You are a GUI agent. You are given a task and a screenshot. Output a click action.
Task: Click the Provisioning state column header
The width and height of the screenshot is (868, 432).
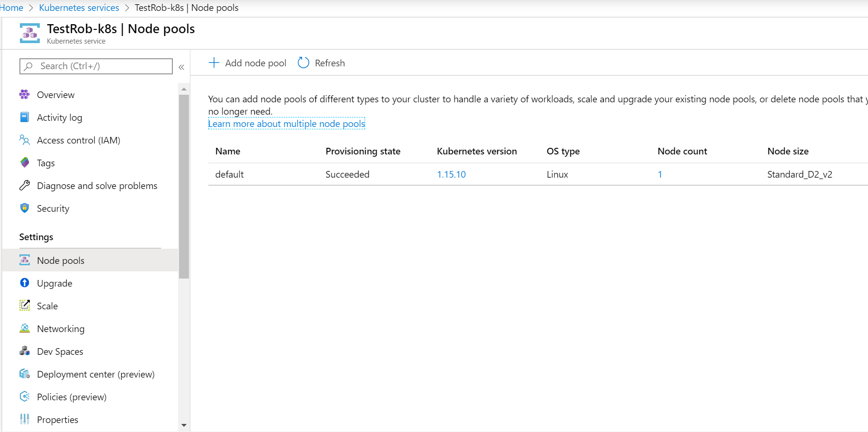(x=363, y=151)
